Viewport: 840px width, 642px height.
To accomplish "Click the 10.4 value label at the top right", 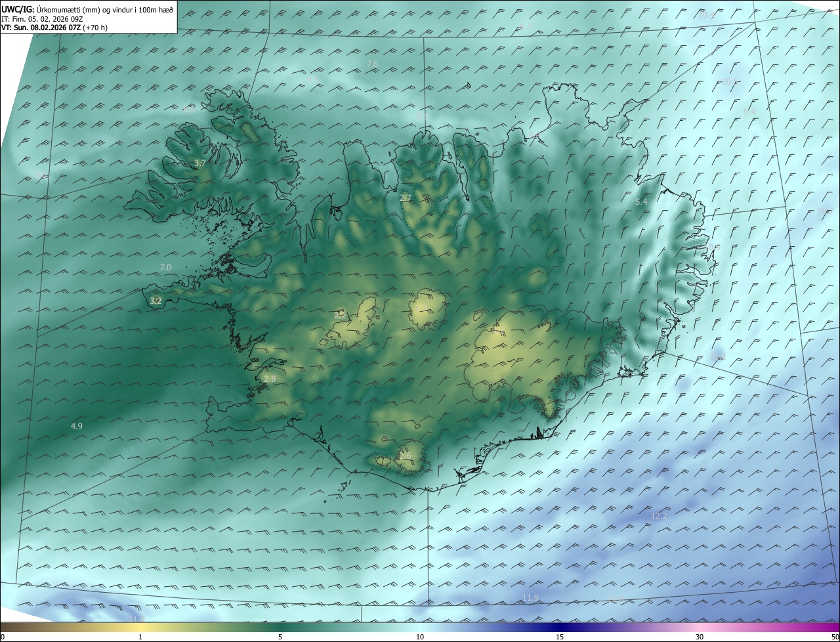I will click(x=706, y=15).
